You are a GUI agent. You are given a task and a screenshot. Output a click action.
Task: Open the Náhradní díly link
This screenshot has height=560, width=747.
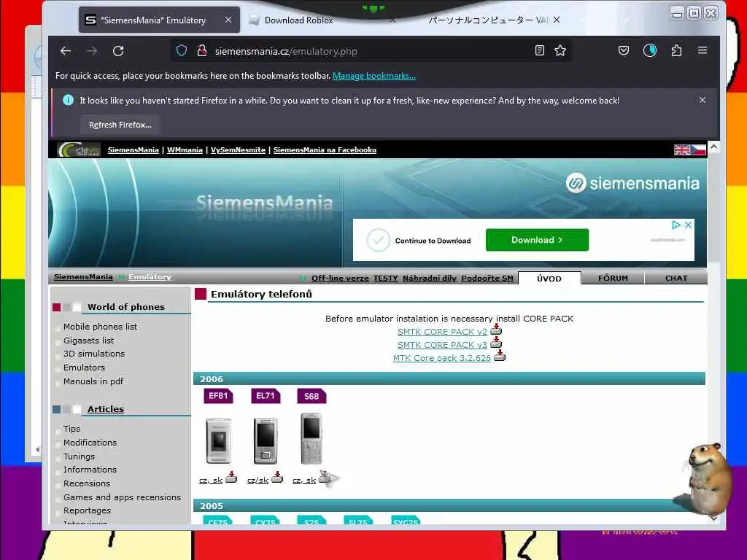[x=429, y=278]
